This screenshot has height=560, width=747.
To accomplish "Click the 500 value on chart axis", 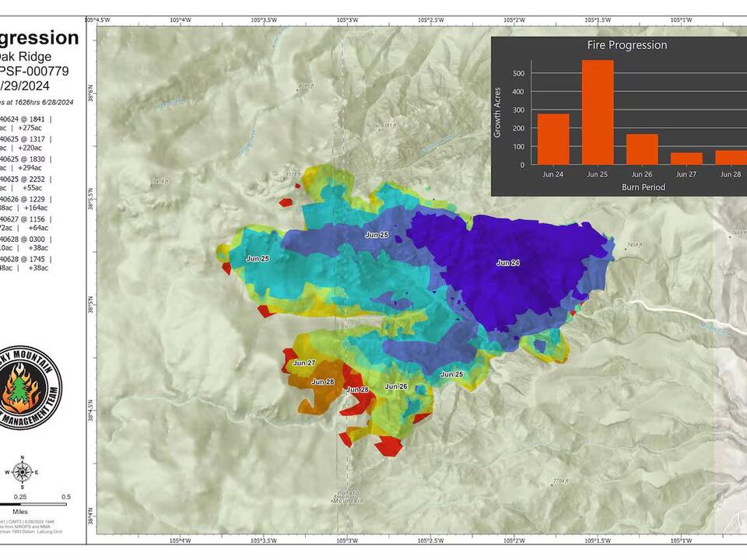I will pyautogui.click(x=518, y=73).
